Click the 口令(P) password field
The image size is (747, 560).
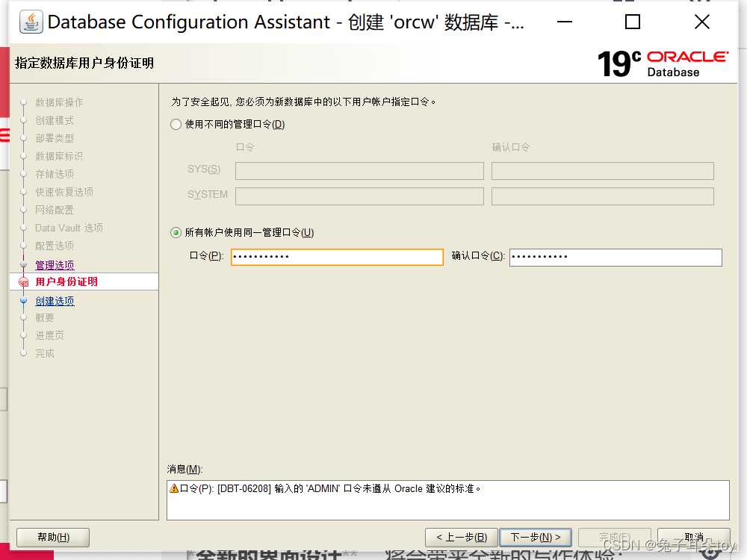click(x=337, y=257)
